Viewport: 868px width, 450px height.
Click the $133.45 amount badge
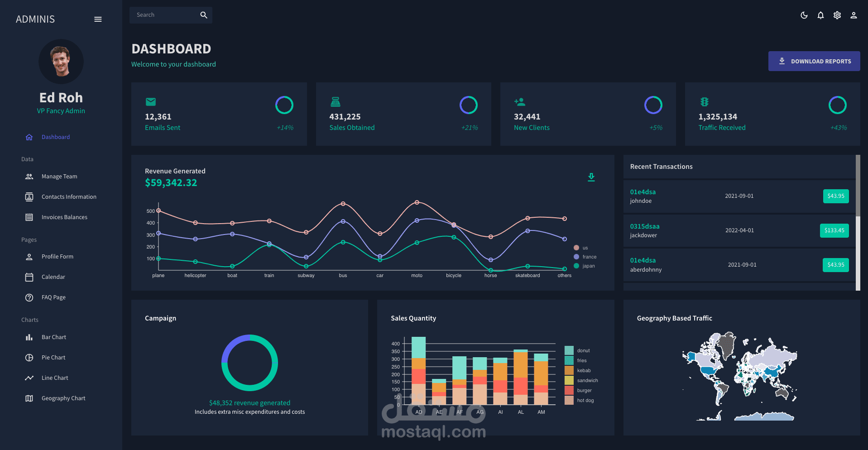[834, 230]
